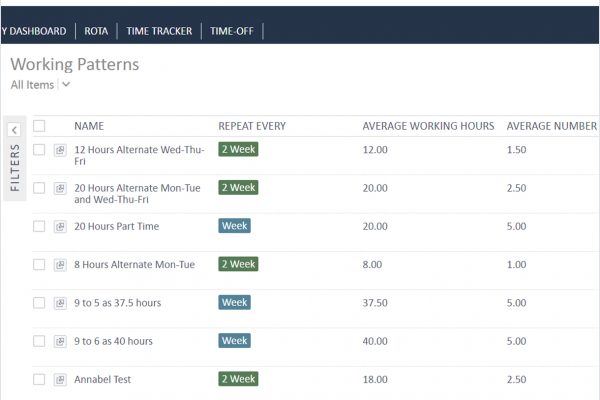Select checkbox for 9 to 6 as 40 hours
The image size is (600, 400).
coord(39,341)
